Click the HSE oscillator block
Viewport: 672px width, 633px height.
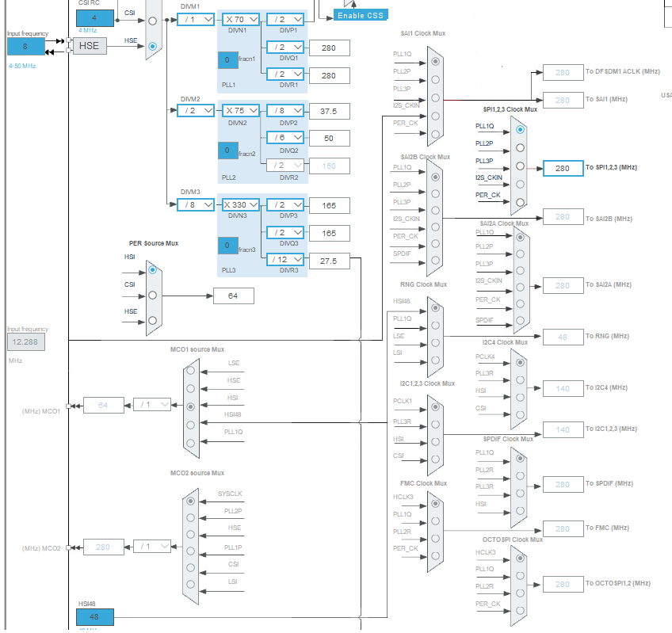[x=90, y=46]
